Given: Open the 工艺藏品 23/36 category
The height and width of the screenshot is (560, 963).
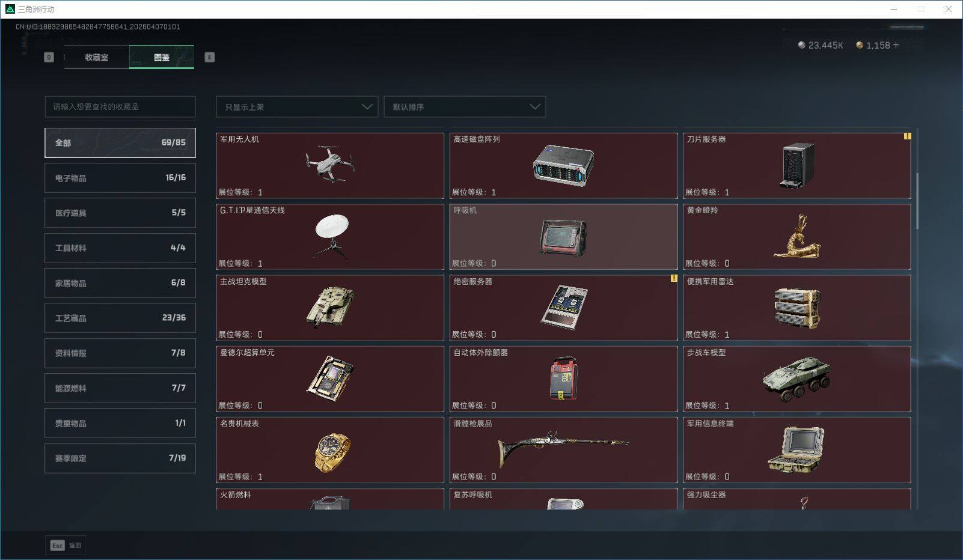Looking at the screenshot, I should pos(120,318).
